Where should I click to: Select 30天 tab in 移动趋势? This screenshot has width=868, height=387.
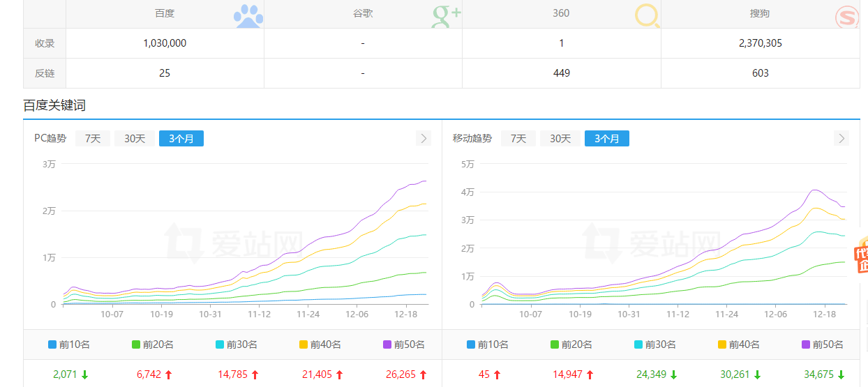[x=560, y=138]
